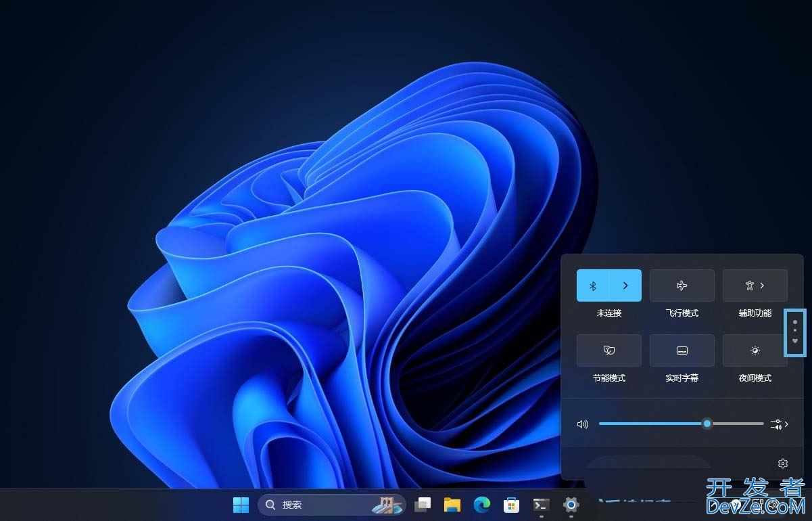This screenshot has height=521, width=812.
Task: Click the 辅助功能 text label
Action: pos(755,313)
